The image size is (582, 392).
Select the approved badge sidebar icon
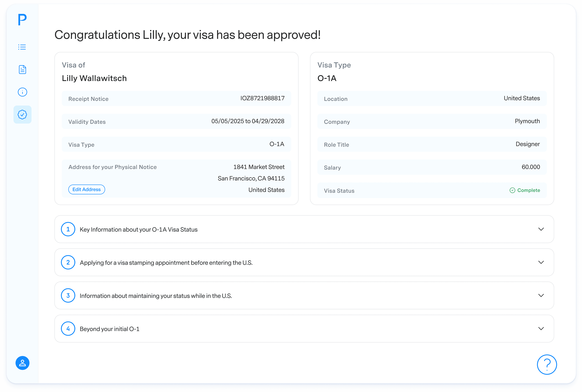pyautogui.click(x=22, y=114)
